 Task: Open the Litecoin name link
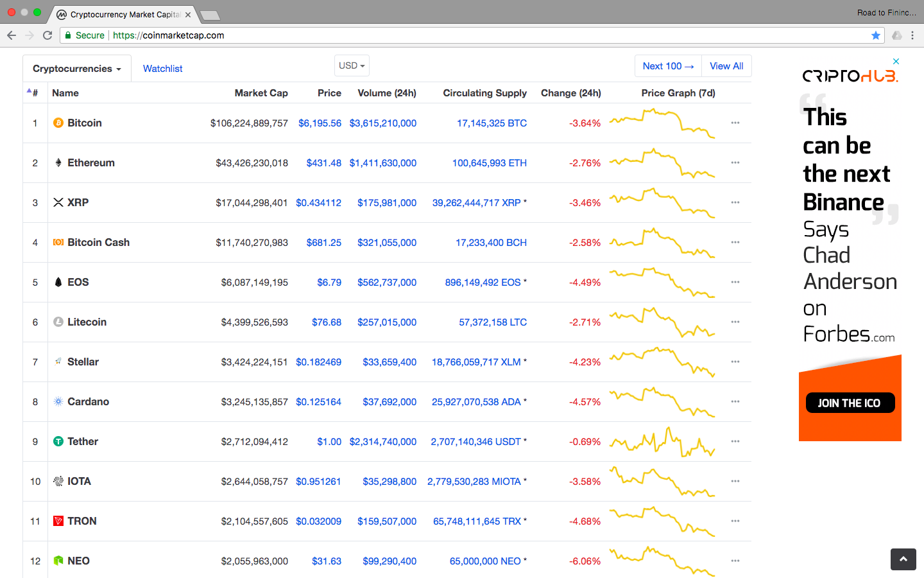tap(87, 322)
